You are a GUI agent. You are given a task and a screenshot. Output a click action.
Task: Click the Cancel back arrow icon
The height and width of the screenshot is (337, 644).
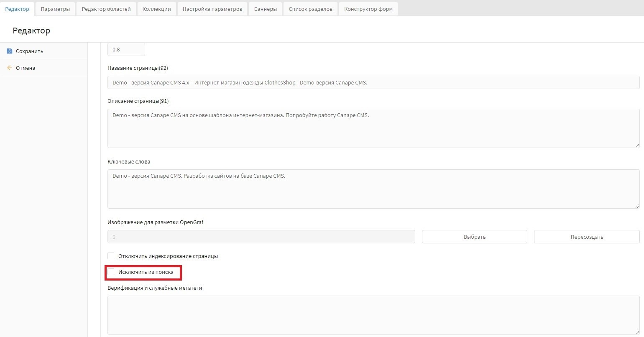(10, 68)
